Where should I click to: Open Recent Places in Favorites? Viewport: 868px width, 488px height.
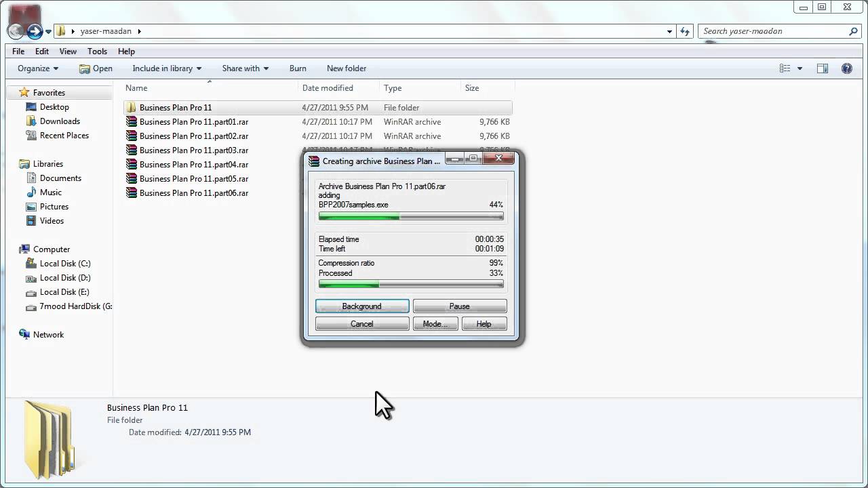64,136
